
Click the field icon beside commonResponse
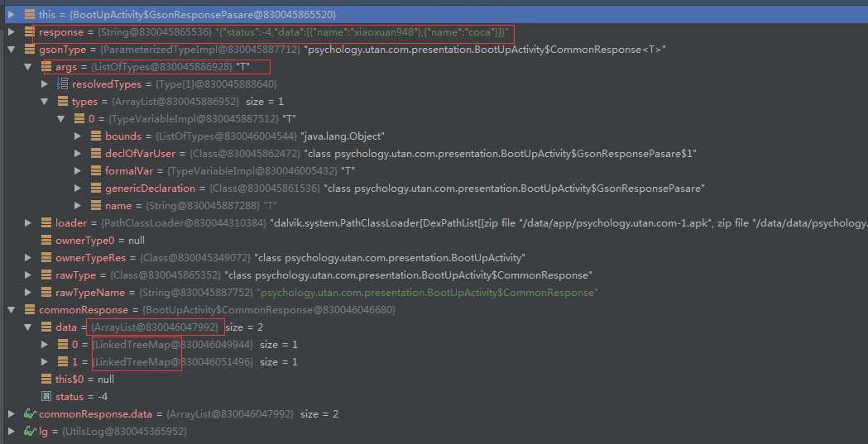coord(30,310)
